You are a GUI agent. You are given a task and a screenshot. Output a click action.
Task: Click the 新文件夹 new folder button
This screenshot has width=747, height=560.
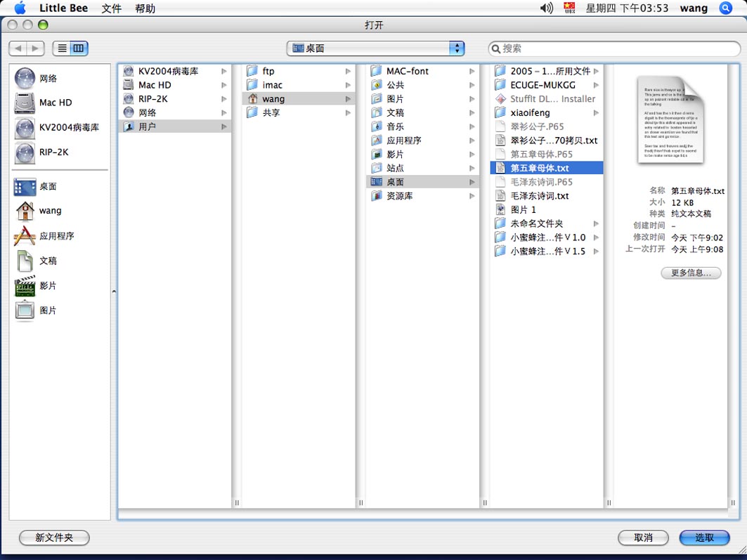pos(54,538)
